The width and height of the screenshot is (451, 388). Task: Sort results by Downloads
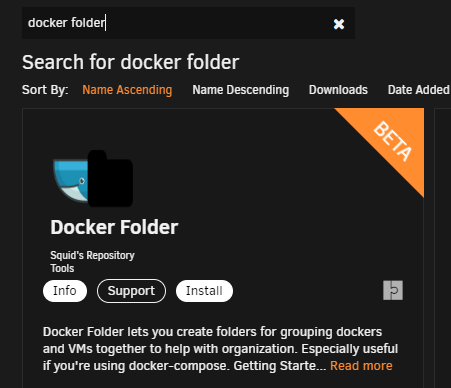(338, 90)
